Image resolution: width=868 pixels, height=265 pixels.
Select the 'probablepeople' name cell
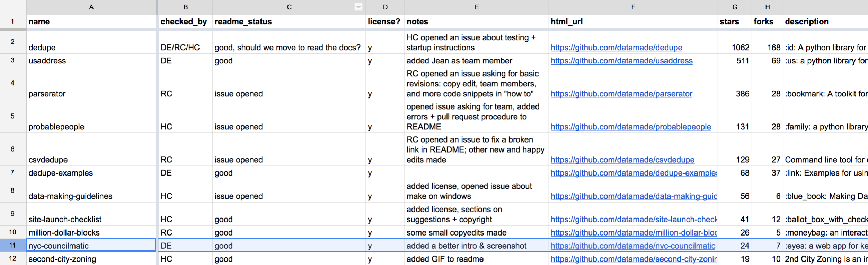91,116
